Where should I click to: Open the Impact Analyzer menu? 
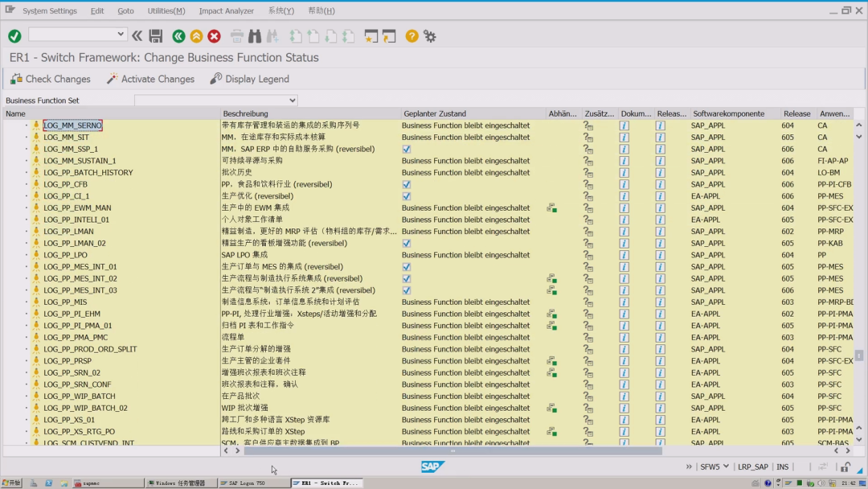[227, 10]
